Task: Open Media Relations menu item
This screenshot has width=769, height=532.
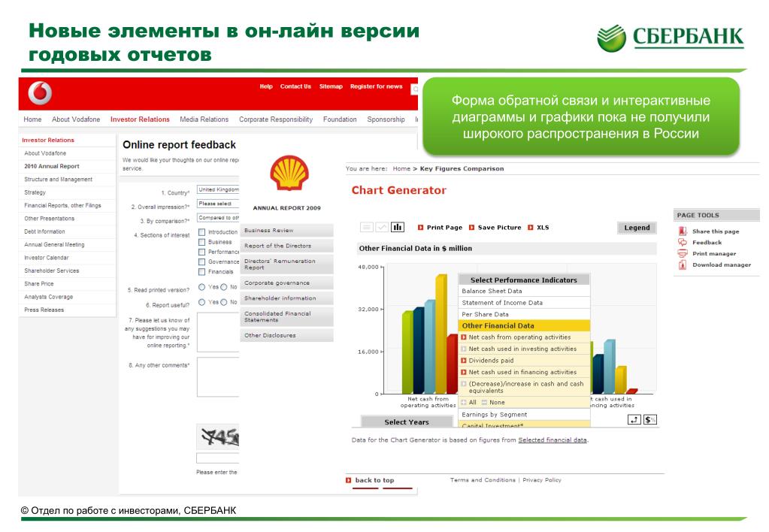Action: tap(204, 119)
